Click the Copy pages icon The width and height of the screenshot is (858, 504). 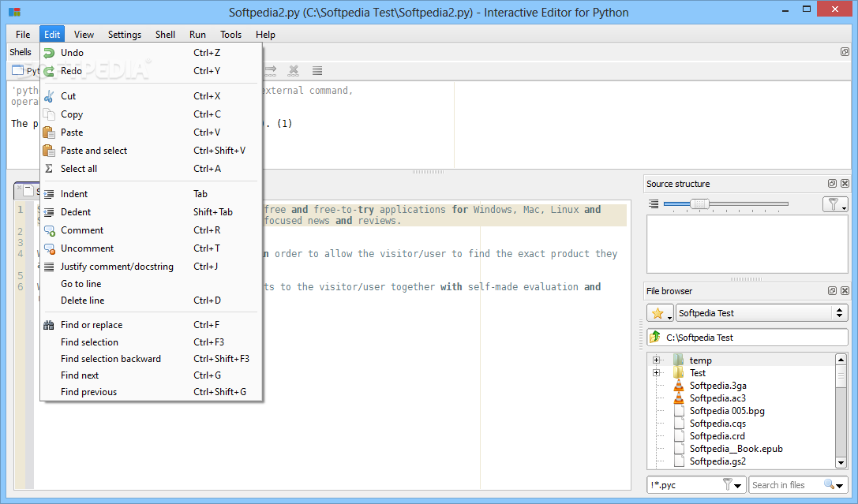(x=49, y=114)
